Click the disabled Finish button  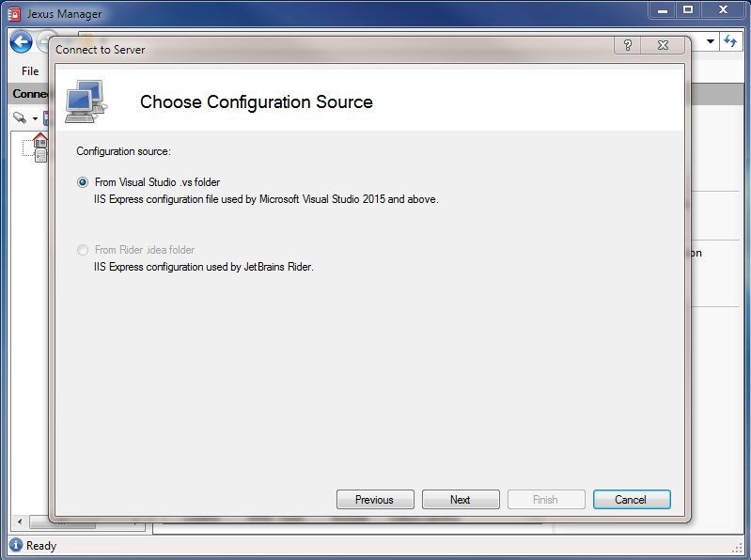click(545, 500)
